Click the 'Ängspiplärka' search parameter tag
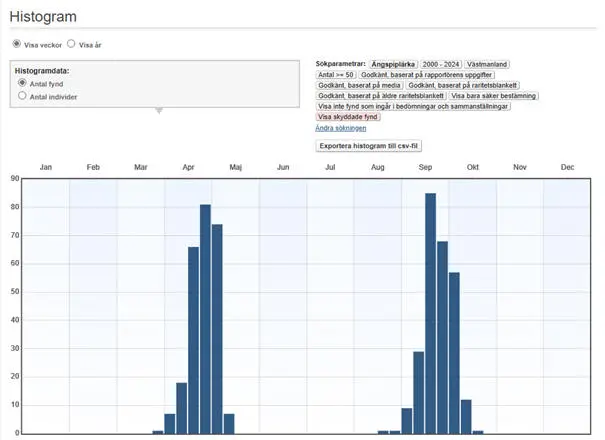This screenshot has width=605, height=440. 393,63
